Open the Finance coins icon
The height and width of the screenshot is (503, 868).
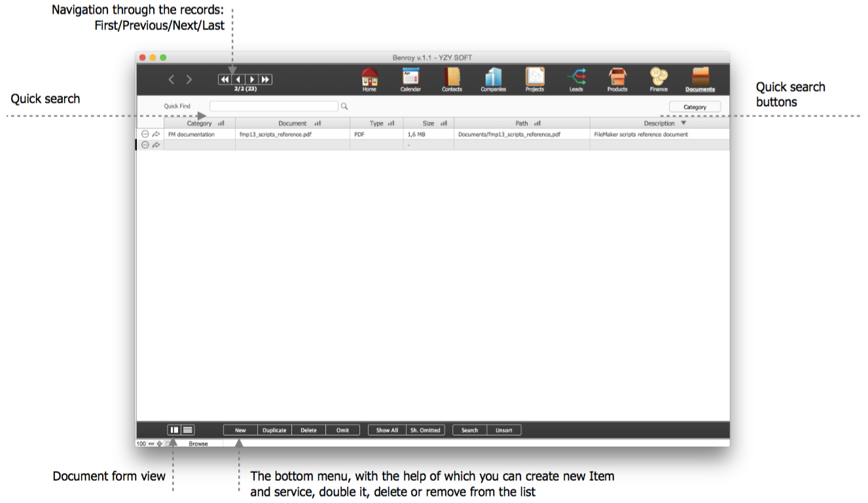659,78
